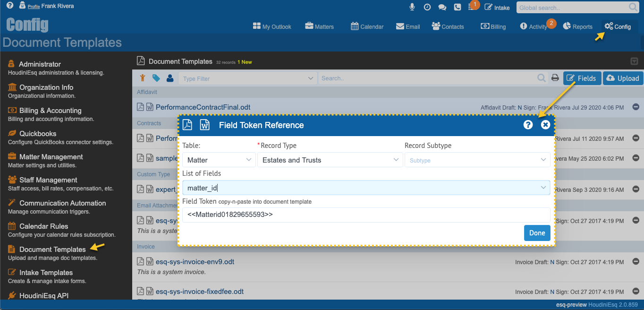Expand the List of Fields dropdown
This screenshot has width=644, height=310.
[366, 188]
